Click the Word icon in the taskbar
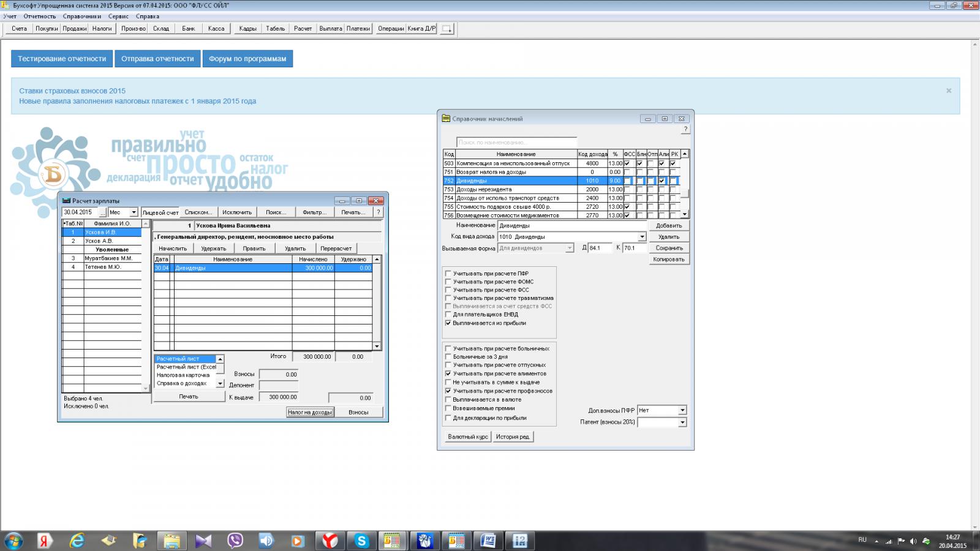 (x=488, y=541)
